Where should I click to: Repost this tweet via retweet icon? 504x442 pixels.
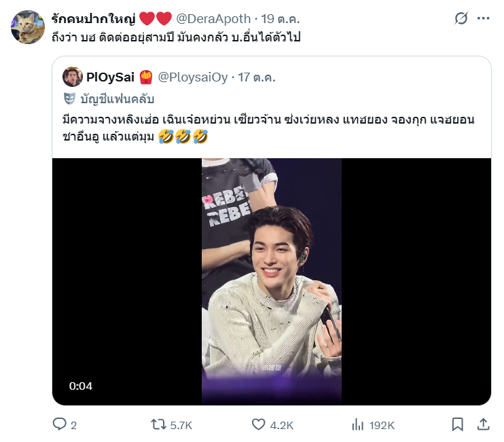158,424
